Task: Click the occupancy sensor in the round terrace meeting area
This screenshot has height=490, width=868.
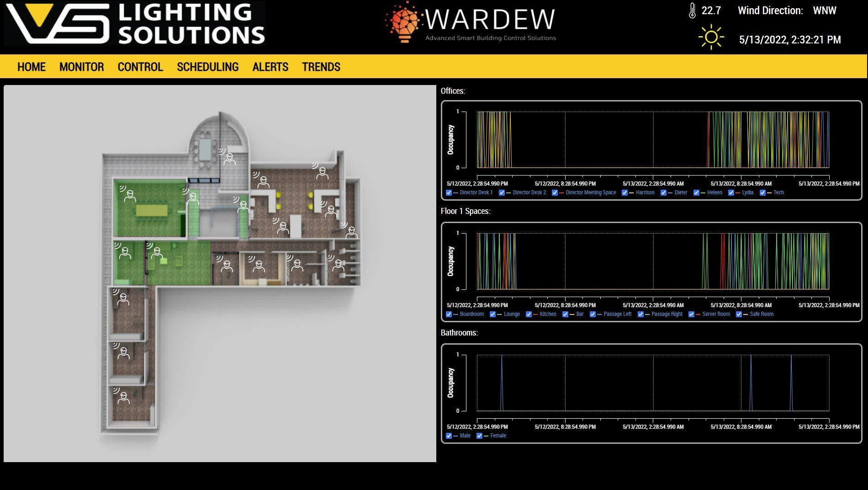Action: tap(229, 158)
